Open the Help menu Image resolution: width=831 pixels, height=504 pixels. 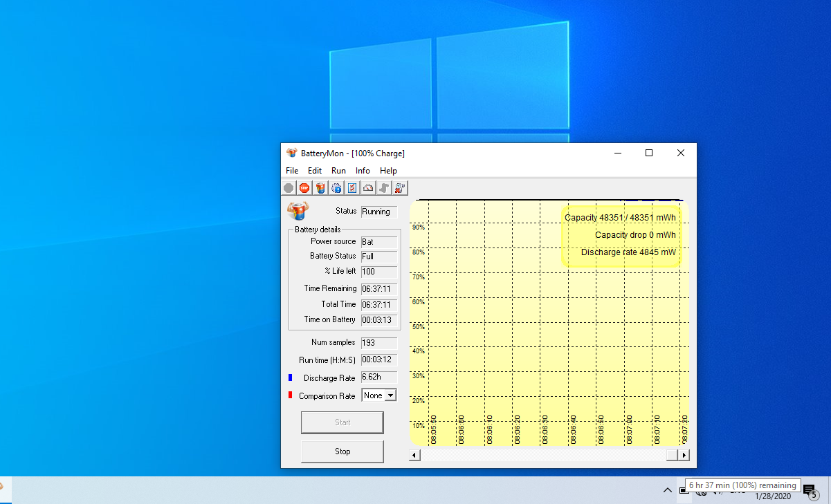tap(388, 171)
